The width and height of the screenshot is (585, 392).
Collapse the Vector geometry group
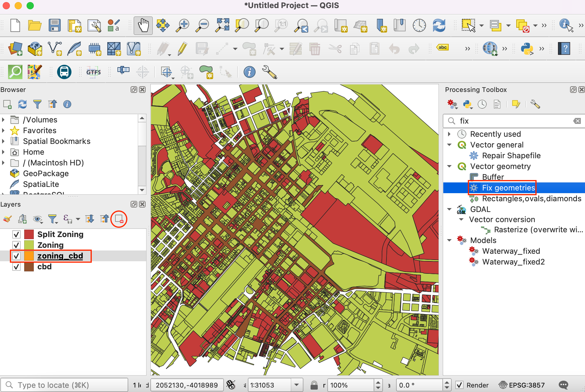tap(449, 166)
